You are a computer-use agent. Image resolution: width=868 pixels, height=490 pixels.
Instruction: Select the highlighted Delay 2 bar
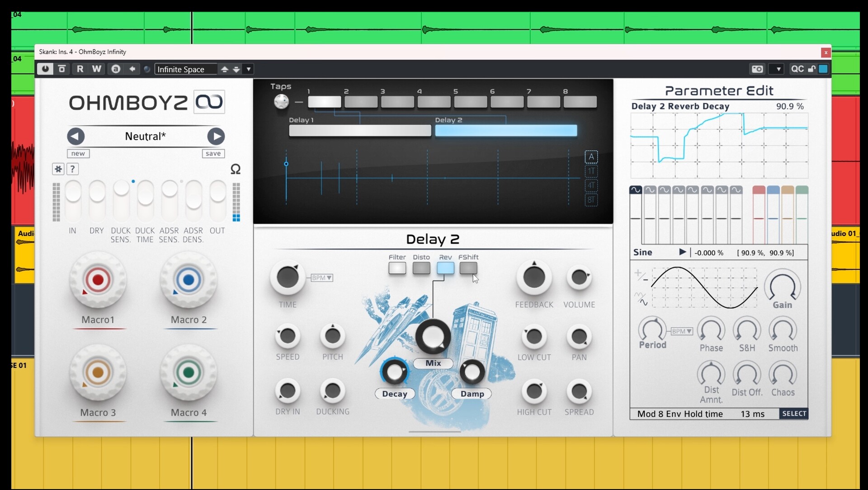pyautogui.click(x=506, y=131)
